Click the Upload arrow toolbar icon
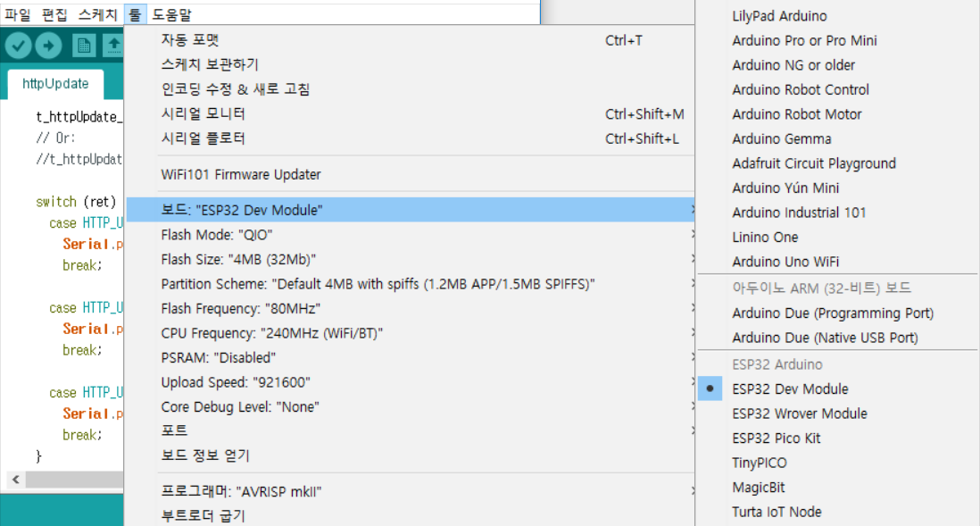The width and height of the screenshot is (980, 526). [48, 45]
